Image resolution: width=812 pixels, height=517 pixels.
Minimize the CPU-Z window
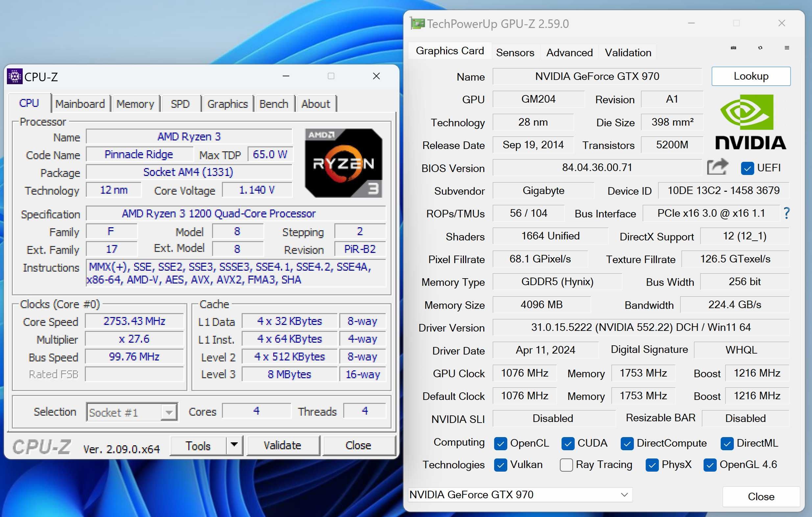click(x=286, y=76)
